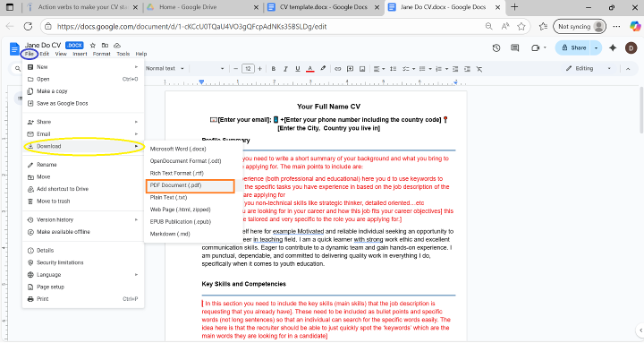Image resolution: width=644 pixels, height=343 pixels.
Task: Click the insert image icon
Action: [362, 69]
